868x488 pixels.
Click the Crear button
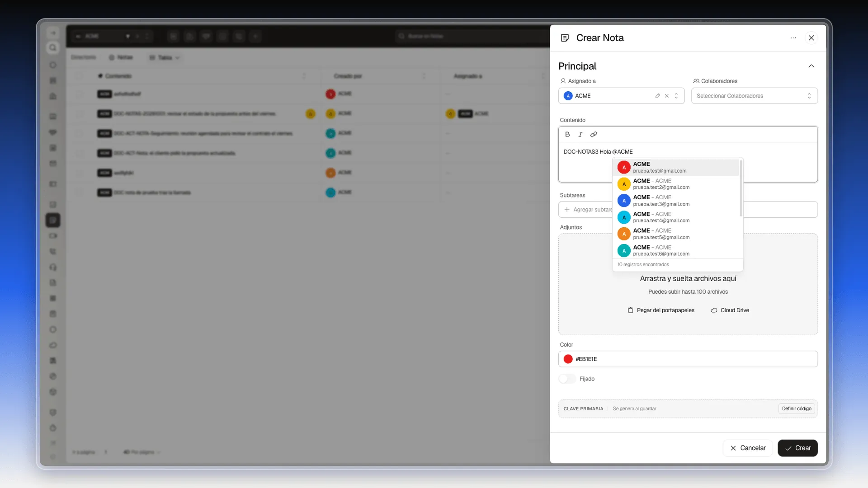coord(797,448)
